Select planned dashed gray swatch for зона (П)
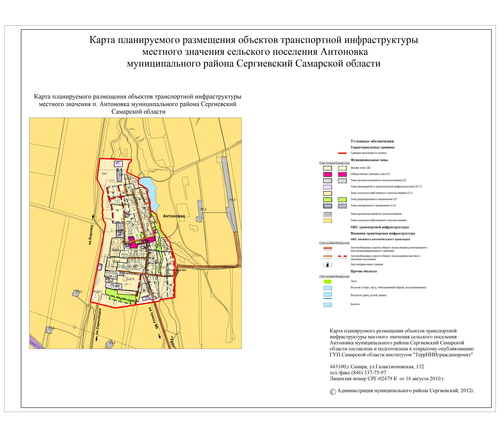Viewport: 504px width, 437px height. 342,181
